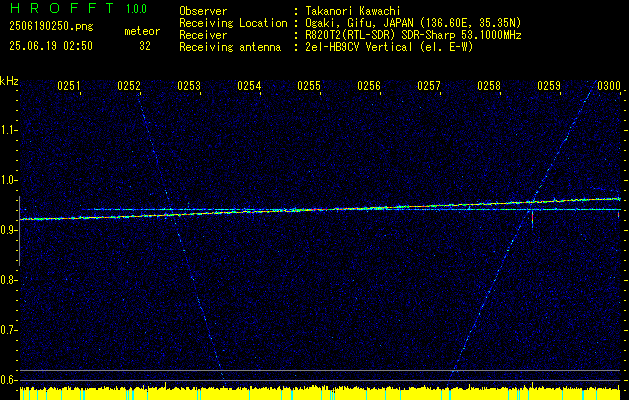Click the 0.7 kHz axis label
The height and width of the screenshot is (400, 629).
(8, 330)
